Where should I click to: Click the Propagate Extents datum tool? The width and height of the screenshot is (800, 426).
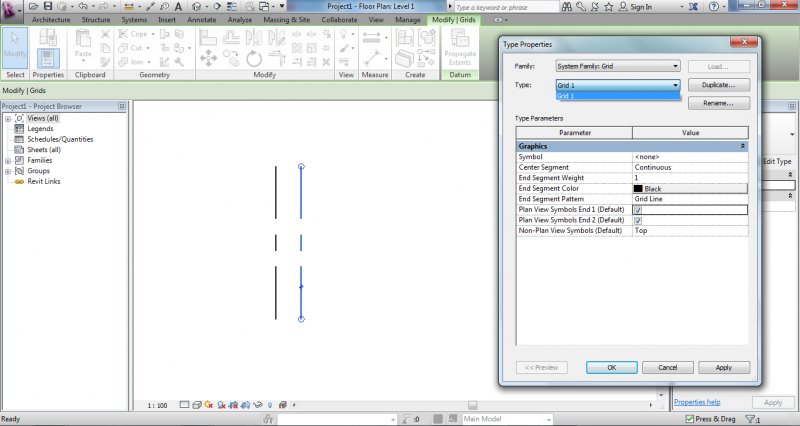(460, 47)
